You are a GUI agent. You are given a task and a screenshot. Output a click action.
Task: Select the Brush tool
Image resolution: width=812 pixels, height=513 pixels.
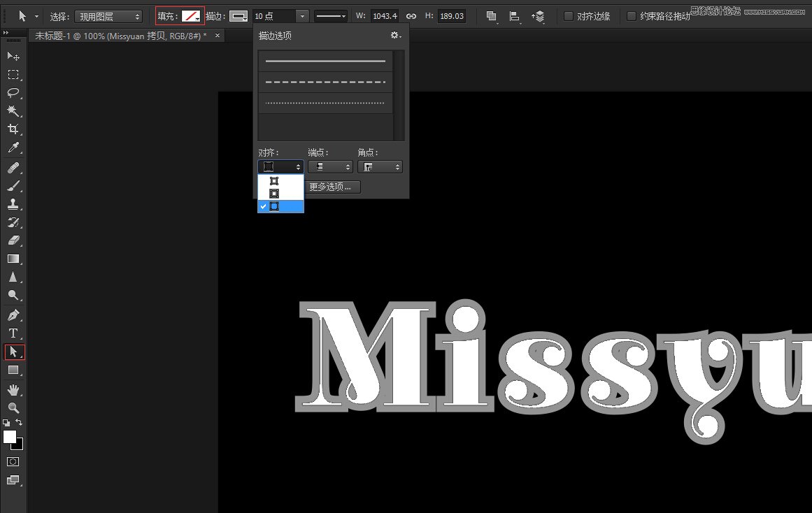pyautogui.click(x=13, y=186)
